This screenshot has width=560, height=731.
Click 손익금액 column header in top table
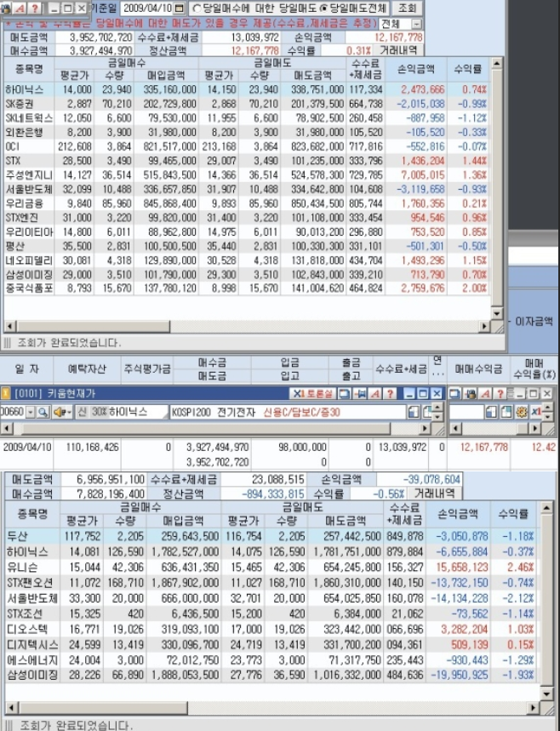point(416,70)
